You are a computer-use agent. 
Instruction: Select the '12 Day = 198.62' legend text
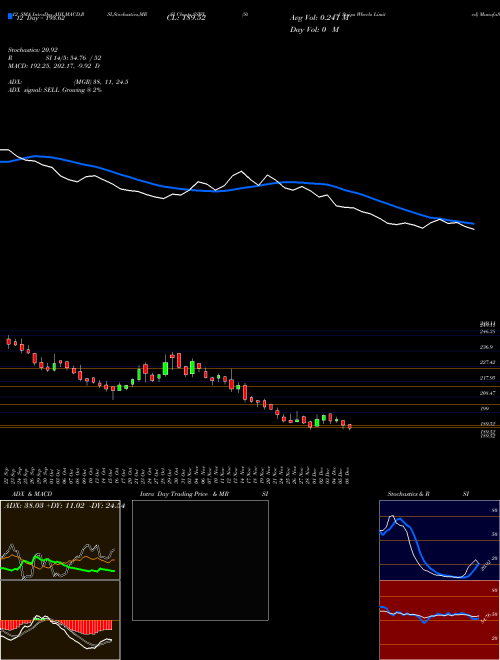[39, 18]
